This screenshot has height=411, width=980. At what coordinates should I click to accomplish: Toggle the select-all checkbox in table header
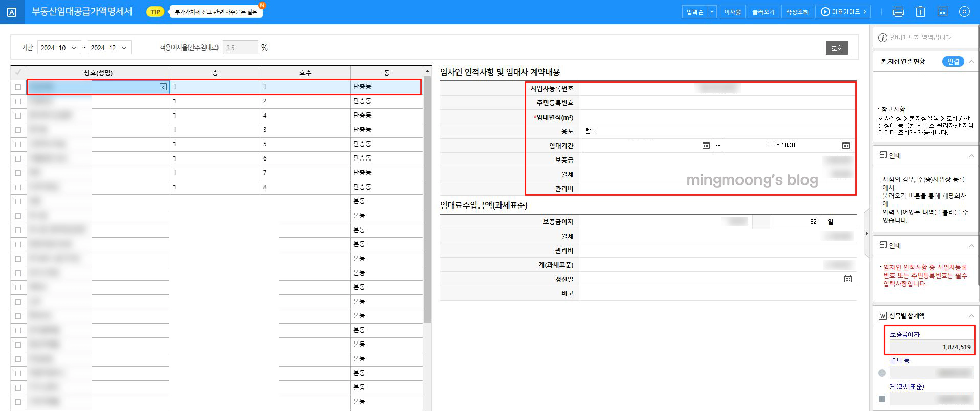point(18,72)
